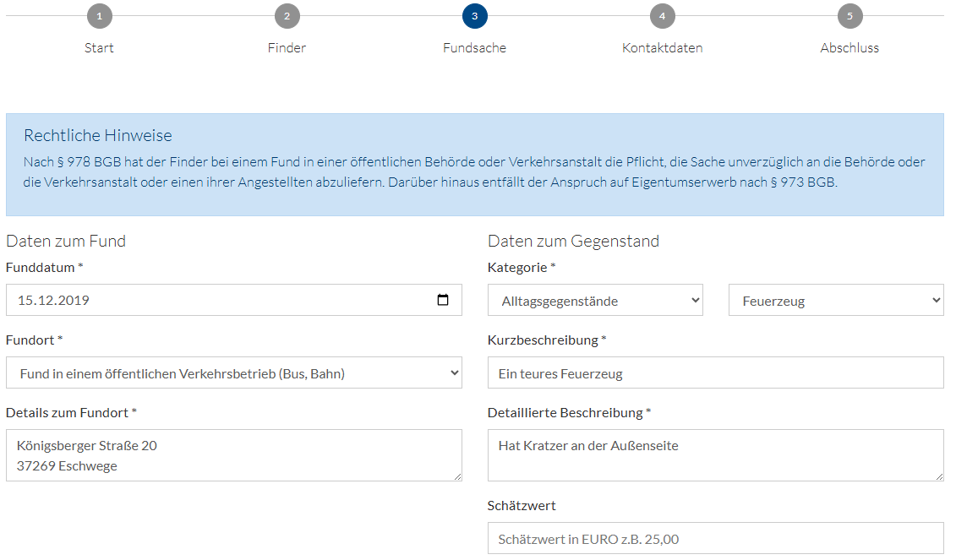This screenshot has height=560, width=956.
Task: Click the Finder step label
Action: (287, 48)
